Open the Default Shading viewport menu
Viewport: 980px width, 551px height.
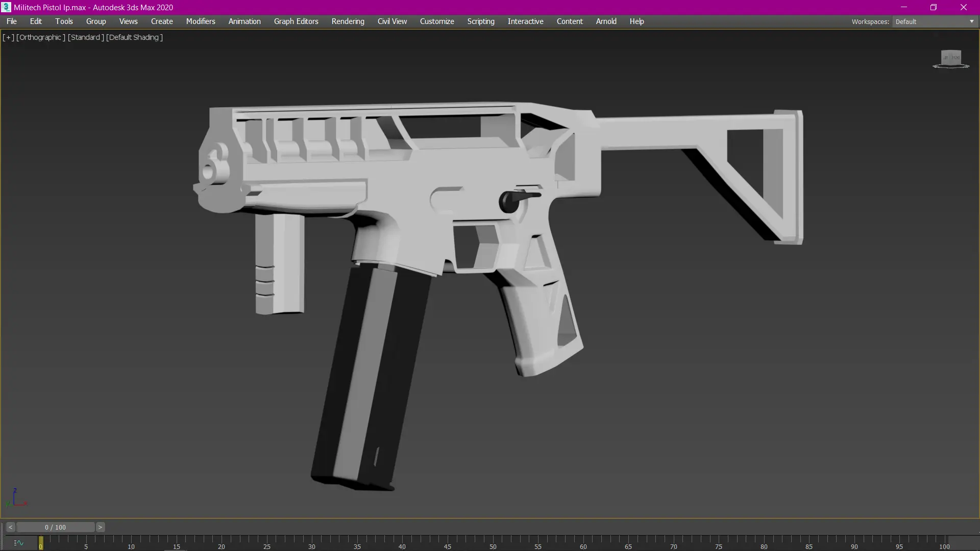[x=135, y=37]
